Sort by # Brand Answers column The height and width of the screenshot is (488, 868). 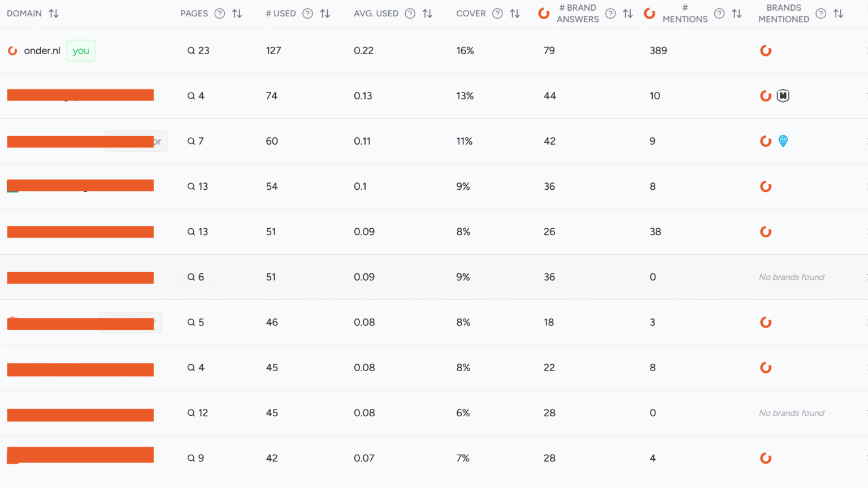(628, 14)
